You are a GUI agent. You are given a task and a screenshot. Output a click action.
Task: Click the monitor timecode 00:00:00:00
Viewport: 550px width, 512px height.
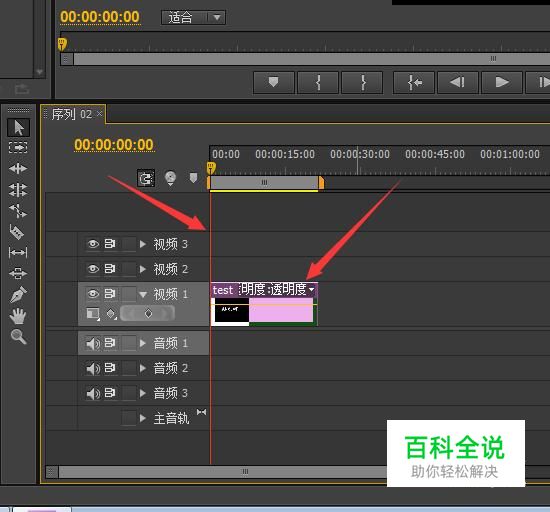coord(100,17)
